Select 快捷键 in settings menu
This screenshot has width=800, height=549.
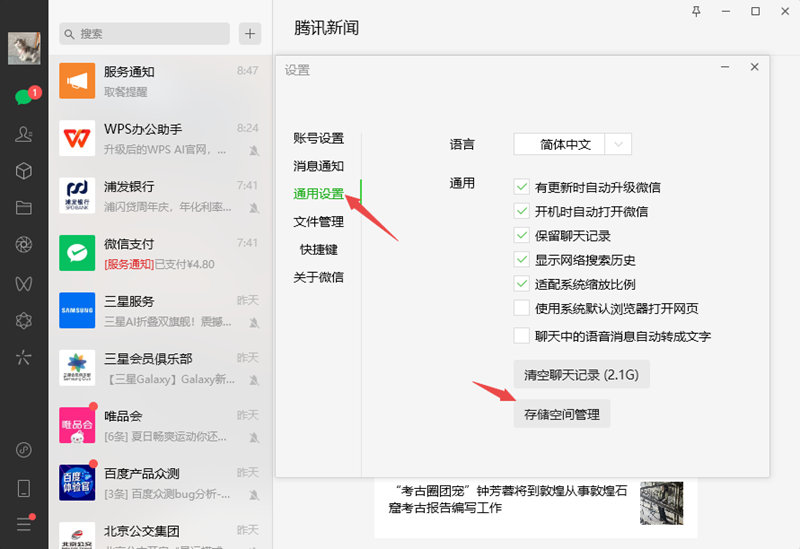click(x=318, y=249)
